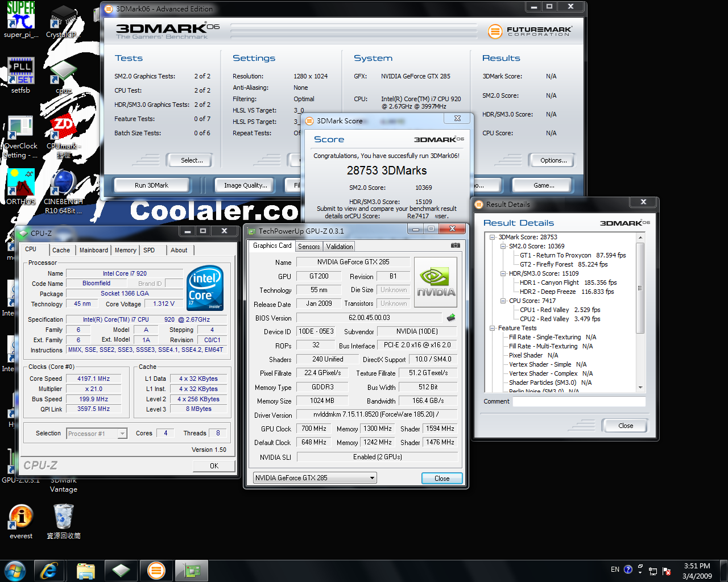Click the Intel Core i7 logo in CPU-Z
The height and width of the screenshot is (582, 728).
tap(205, 288)
